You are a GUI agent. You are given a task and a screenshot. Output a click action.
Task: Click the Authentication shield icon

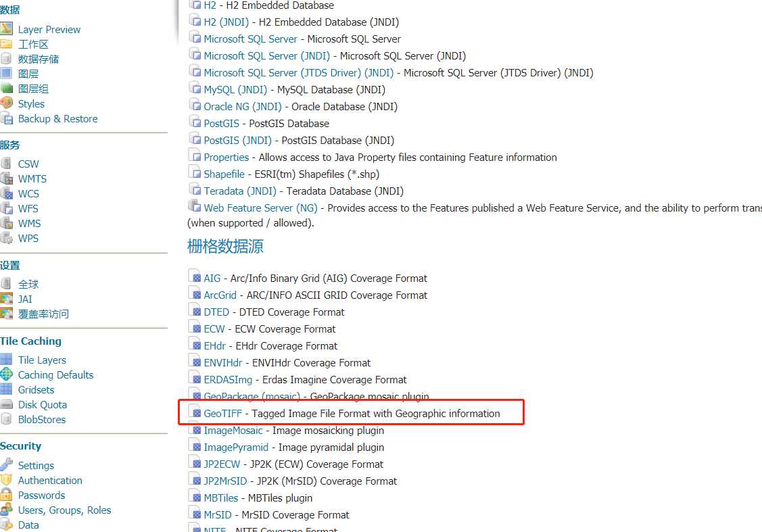6,479
